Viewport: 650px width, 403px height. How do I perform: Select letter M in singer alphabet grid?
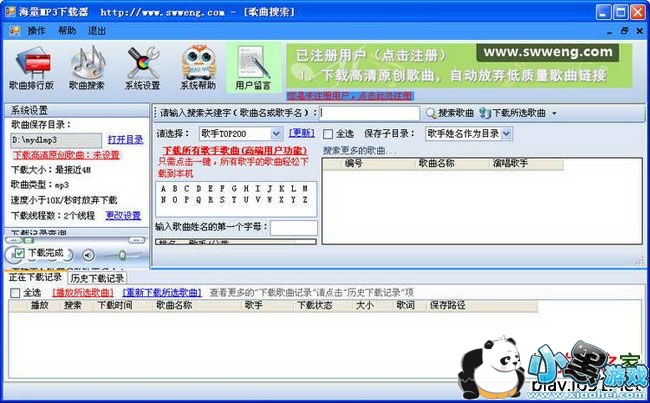click(305, 189)
